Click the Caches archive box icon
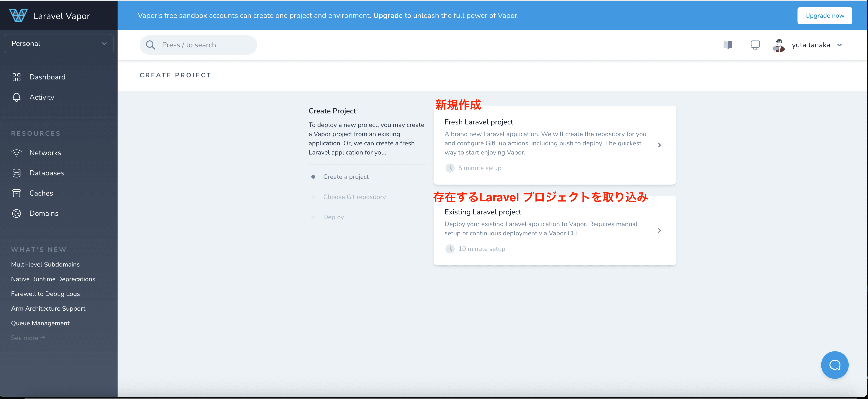This screenshot has width=868, height=399. point(17,193)
